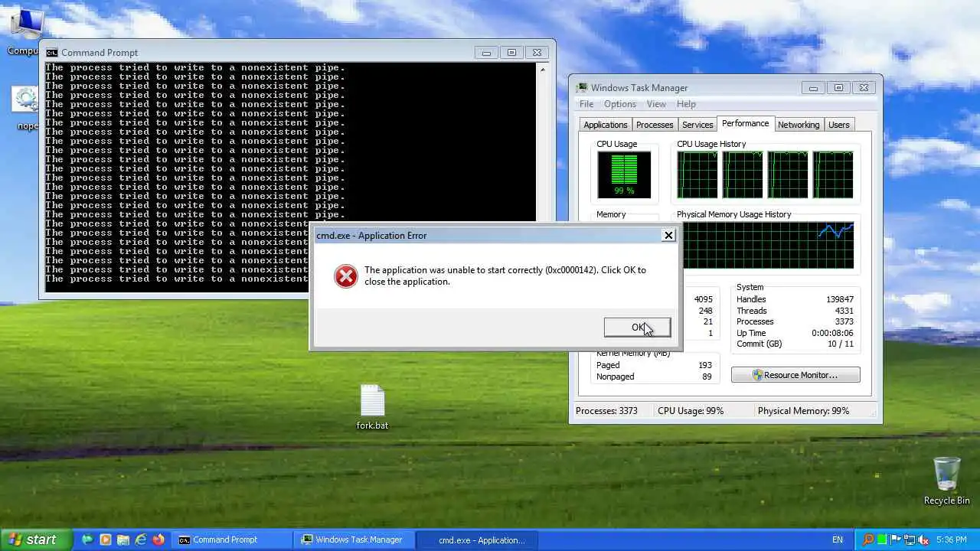Open the file manager quick launch icon
Screen dimensions: 980x551
tap(123, 540)
